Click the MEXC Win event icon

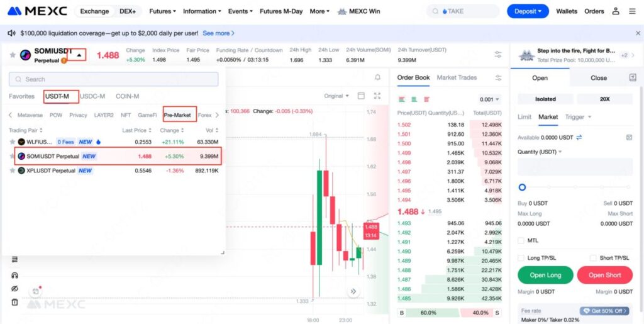pos(341,11)
